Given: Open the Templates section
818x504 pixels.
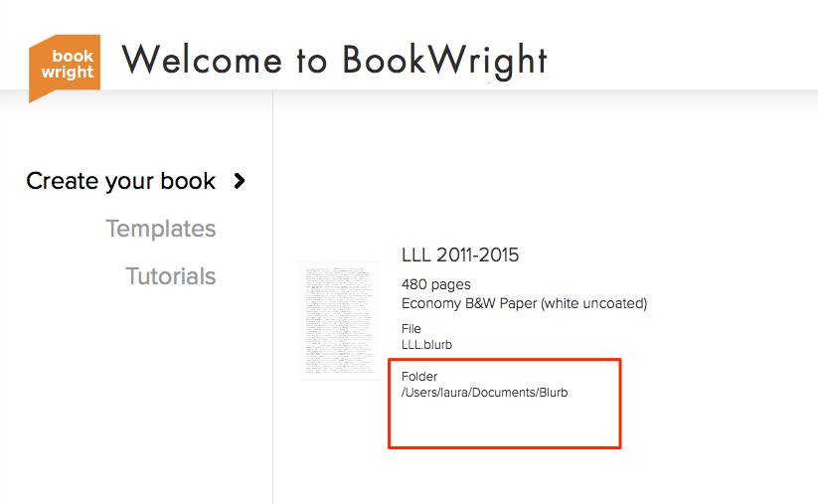Looking at the screenshot, I should click(161, 229).
